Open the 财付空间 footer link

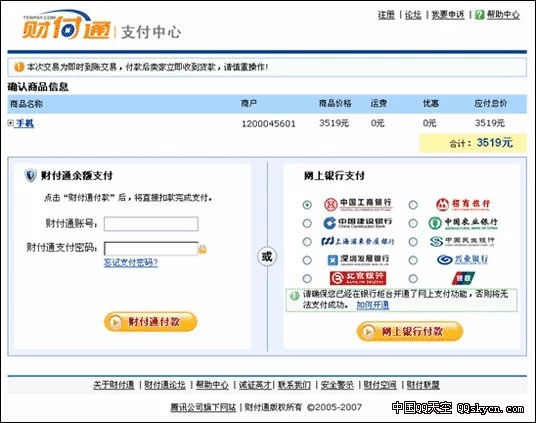(x=380, y=385)
